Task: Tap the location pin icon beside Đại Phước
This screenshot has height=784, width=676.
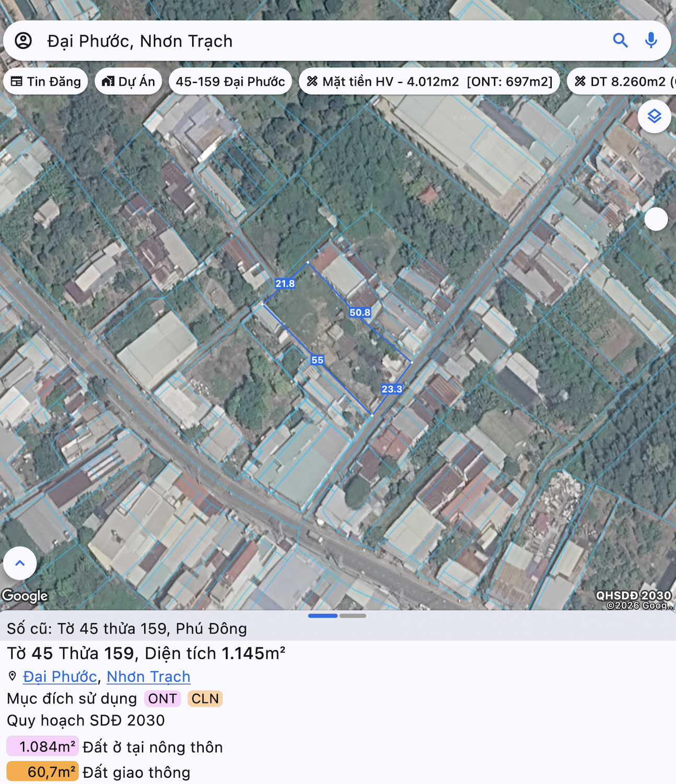Action: point(13,676)
